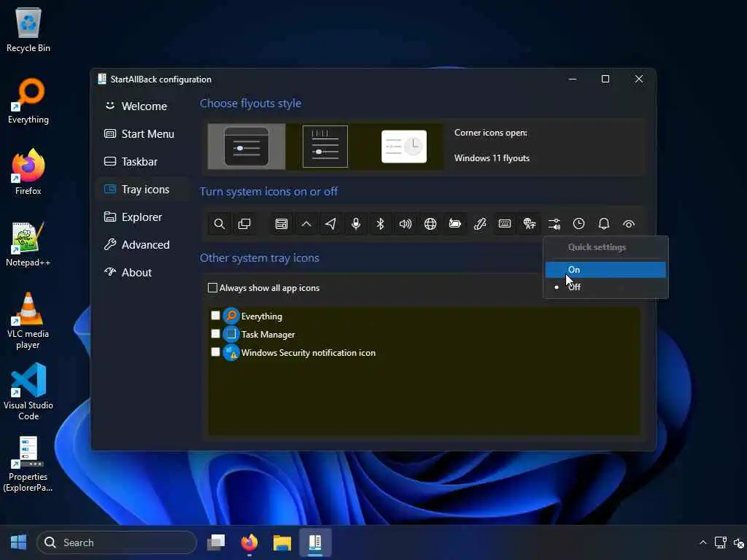The width and height of the screenshot is (747, 560).
Task: Choose the dark rounded flyout style thumbnail
Action: (247, 147)
